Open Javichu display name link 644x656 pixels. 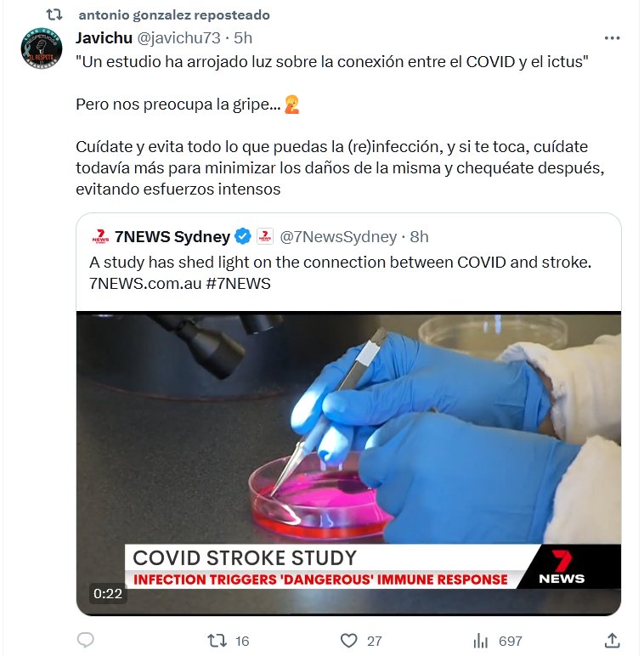pyautogui.click(x=105, y=38)
